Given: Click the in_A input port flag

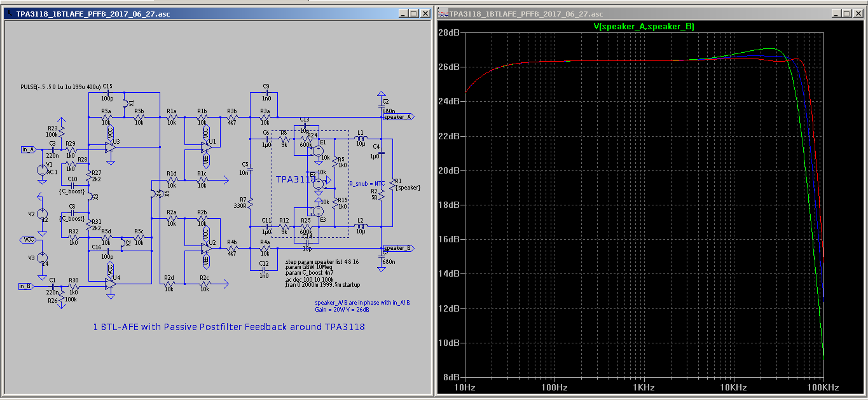Looking at the screenshot, I should [x=28, y=149].
